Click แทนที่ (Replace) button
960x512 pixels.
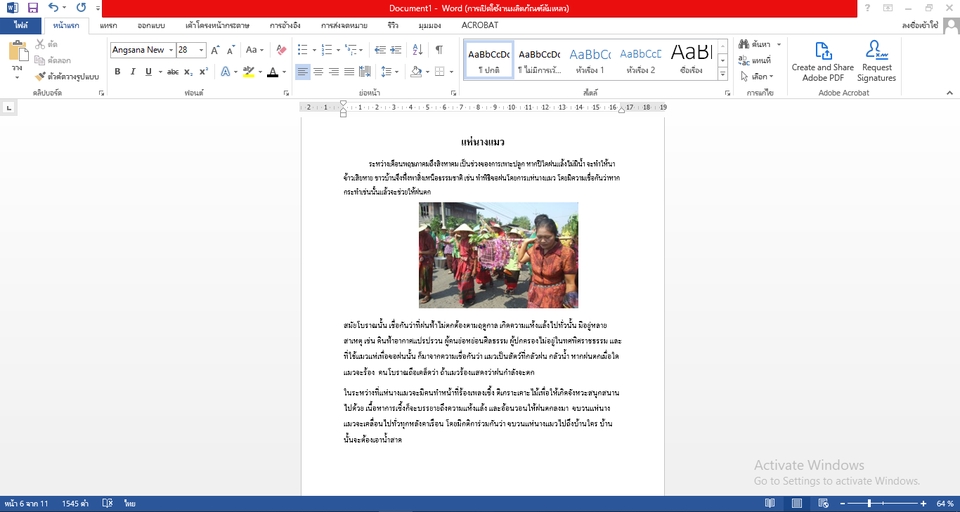click(756, 61)
